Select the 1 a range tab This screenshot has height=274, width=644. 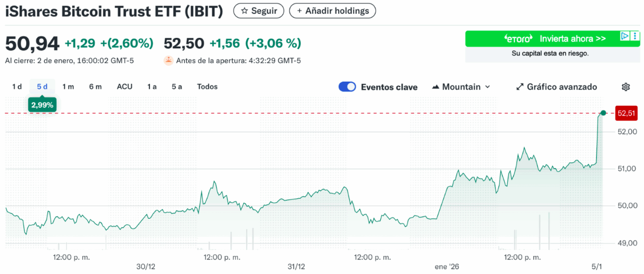152,87
